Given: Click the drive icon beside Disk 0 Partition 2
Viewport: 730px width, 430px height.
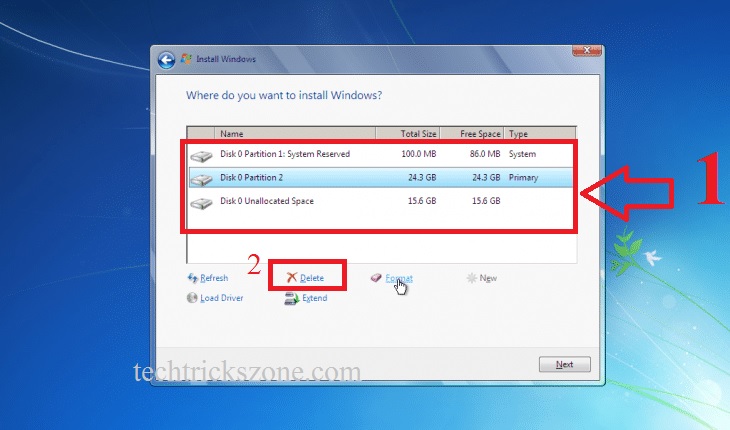Looking at the screenshot, I should [202, 179].
